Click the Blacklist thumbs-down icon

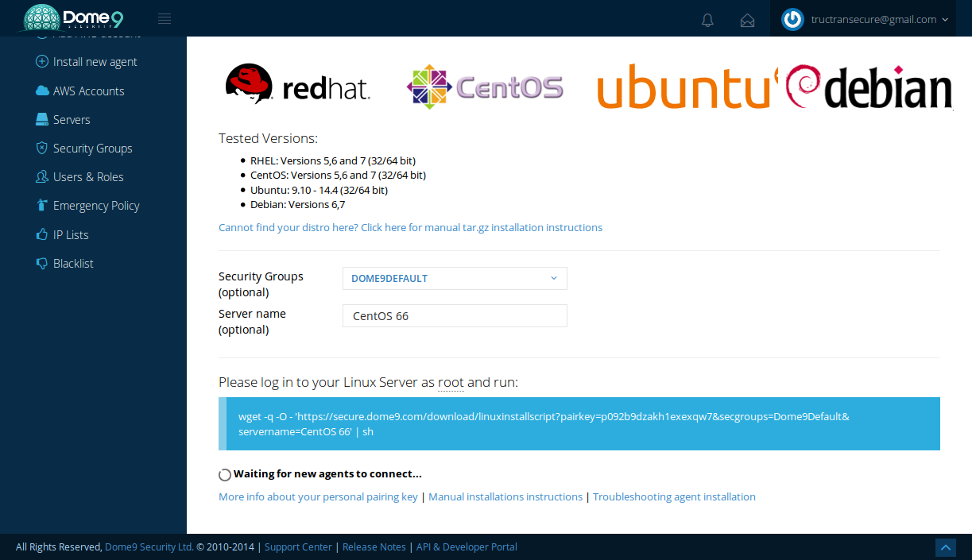42,263
